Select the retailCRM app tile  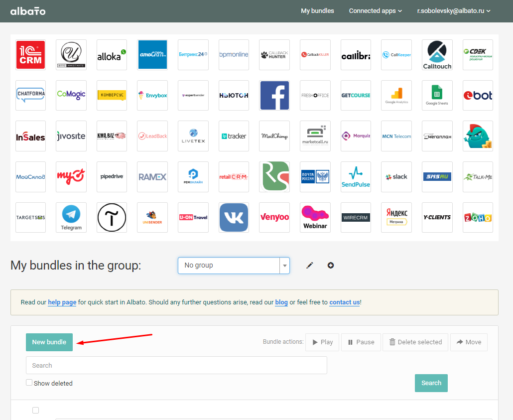point(234,177)
